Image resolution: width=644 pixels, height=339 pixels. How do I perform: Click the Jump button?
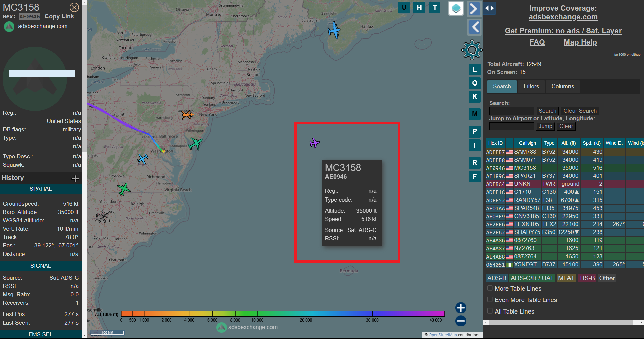pyautogui.click(x=545, y=126)
